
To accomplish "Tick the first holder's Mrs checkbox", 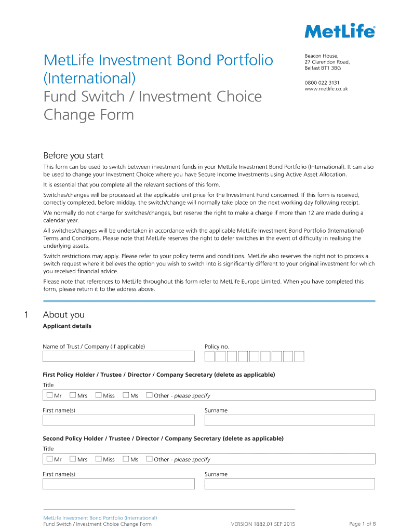I will click(x=73, y=395).
